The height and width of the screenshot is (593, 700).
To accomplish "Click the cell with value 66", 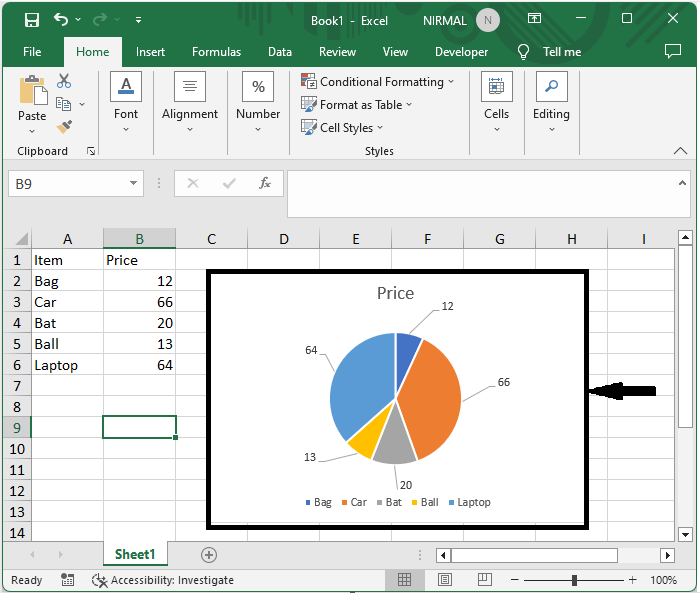I will pos(139,302).
